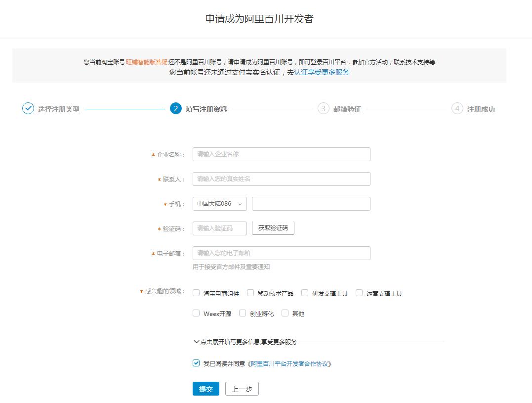532x403 pixels.
Task: Select the 选择注册类型 step label
Action: [x=59, y=109]
